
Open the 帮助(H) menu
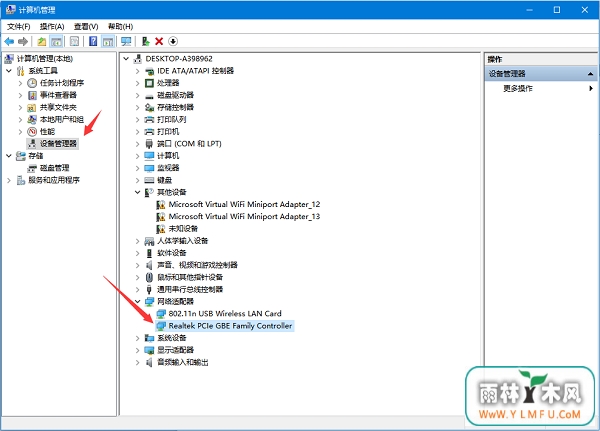(x=120, y=26)
